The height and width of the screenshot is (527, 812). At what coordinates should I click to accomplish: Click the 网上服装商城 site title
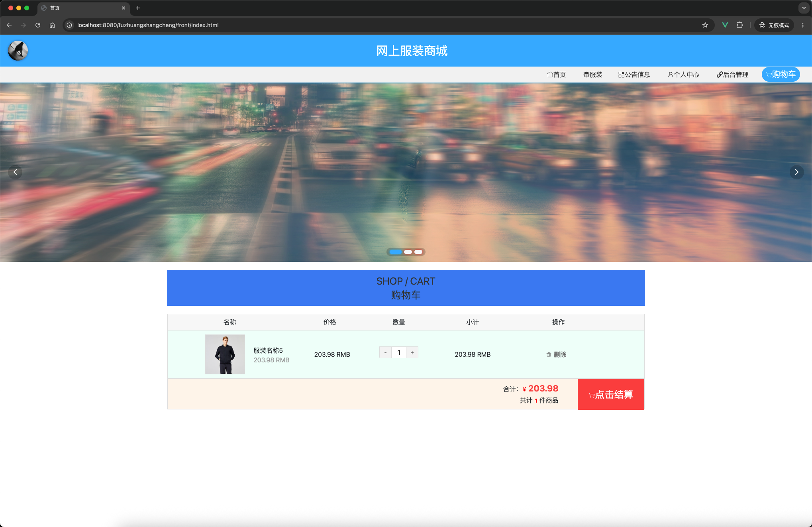point(412,51)
